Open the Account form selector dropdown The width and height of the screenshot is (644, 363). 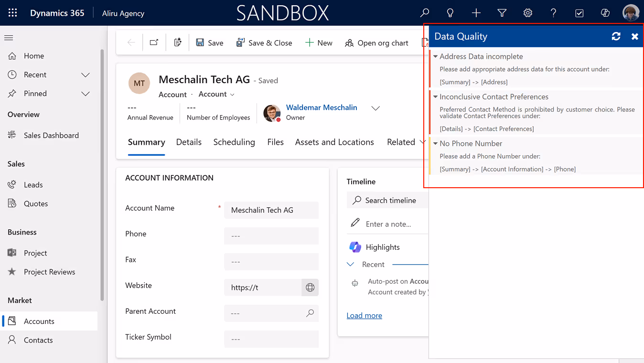[216, 94]
